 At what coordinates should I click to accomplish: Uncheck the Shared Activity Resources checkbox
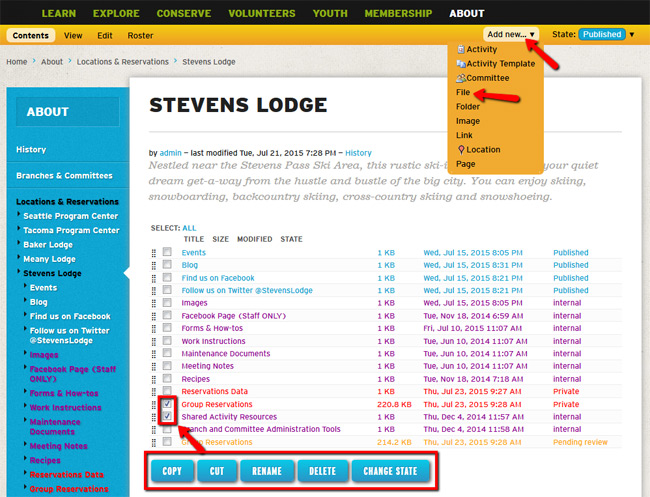(167, 416)
